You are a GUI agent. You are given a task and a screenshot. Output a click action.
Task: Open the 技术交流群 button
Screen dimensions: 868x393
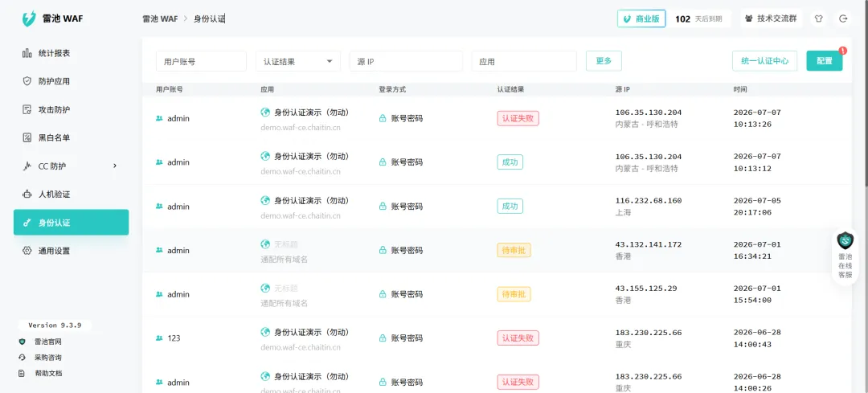coord(771,18)
